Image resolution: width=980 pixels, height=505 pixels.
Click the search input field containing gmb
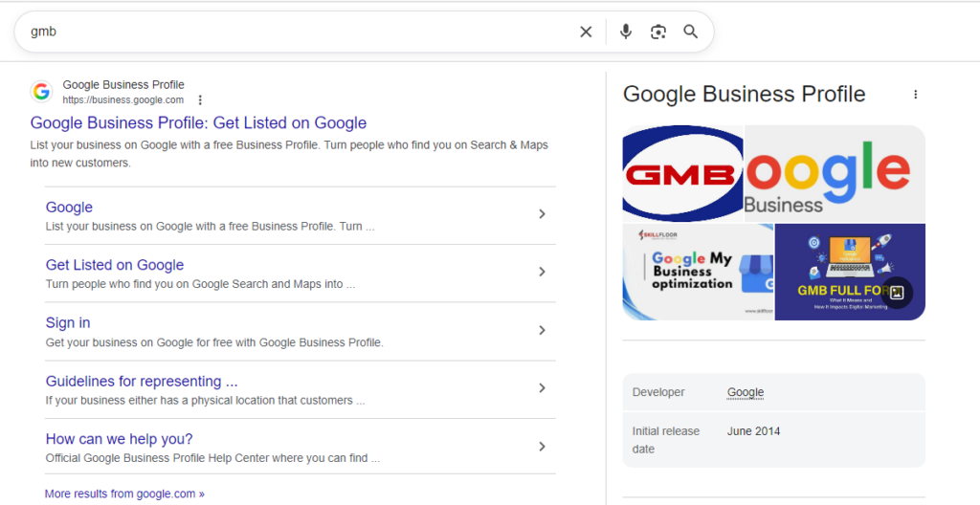click(287, 33)
